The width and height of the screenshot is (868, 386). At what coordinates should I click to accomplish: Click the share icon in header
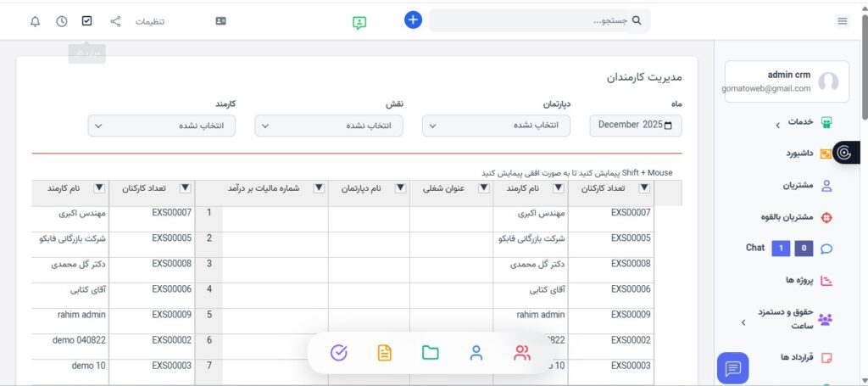click(x=115, y=21)
